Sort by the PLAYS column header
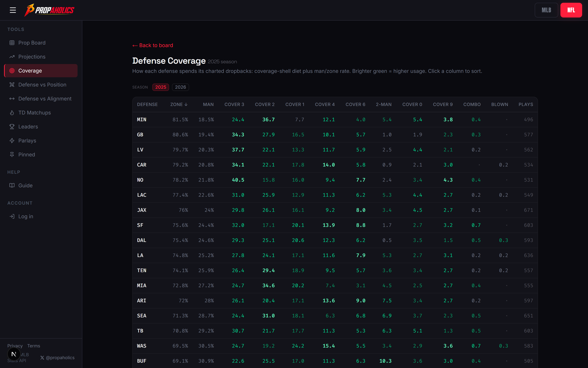Screen dimensions: 588x368 coord(526,104)
